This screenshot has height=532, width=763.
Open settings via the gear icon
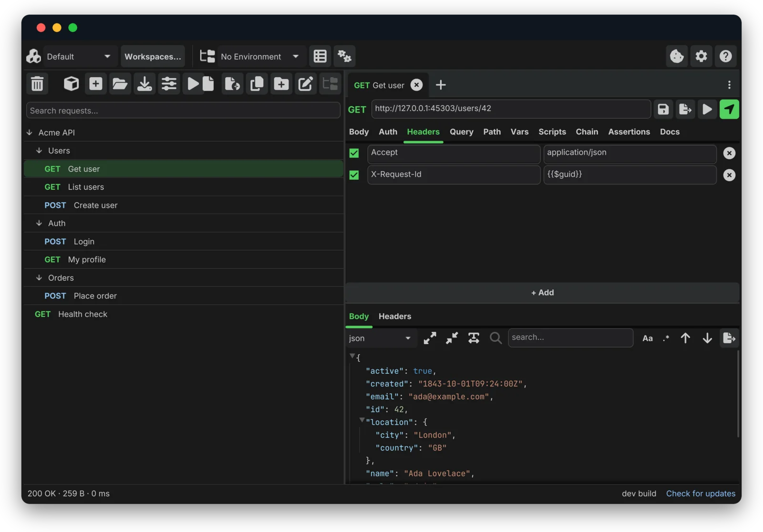(701, 56)
